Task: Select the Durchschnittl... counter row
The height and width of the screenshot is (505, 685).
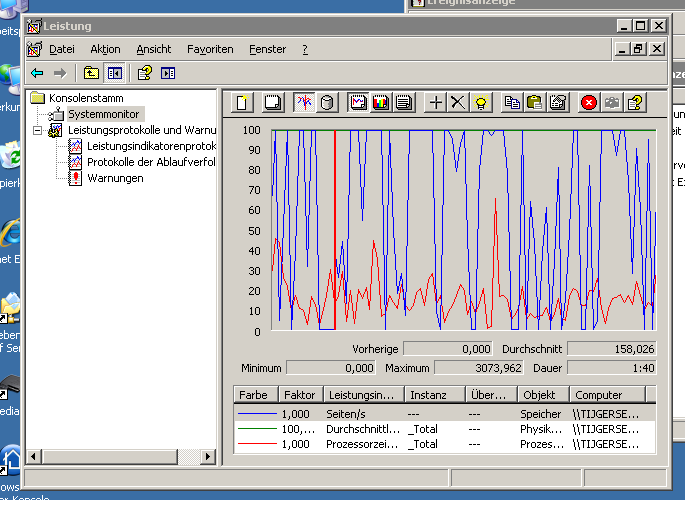Action: (x=445, y=429)
